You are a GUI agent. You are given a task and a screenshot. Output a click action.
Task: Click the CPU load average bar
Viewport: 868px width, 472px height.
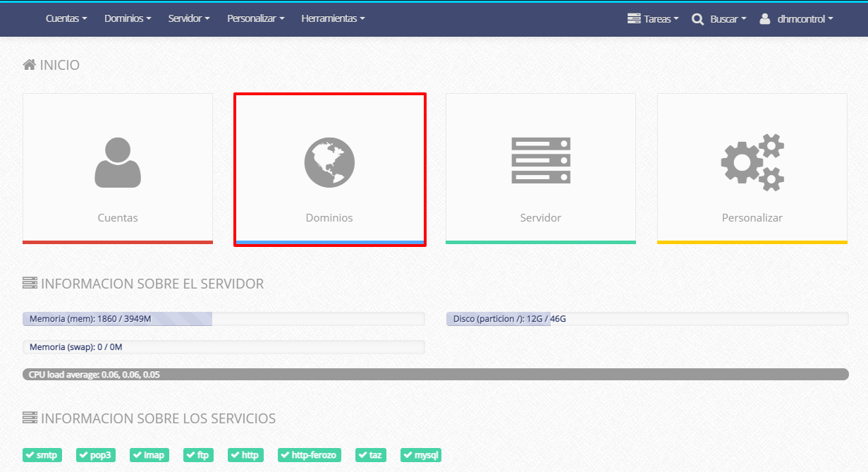click(435, 375)
